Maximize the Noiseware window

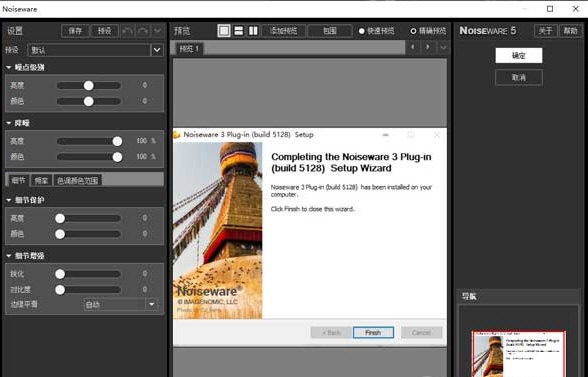point(550,9)
